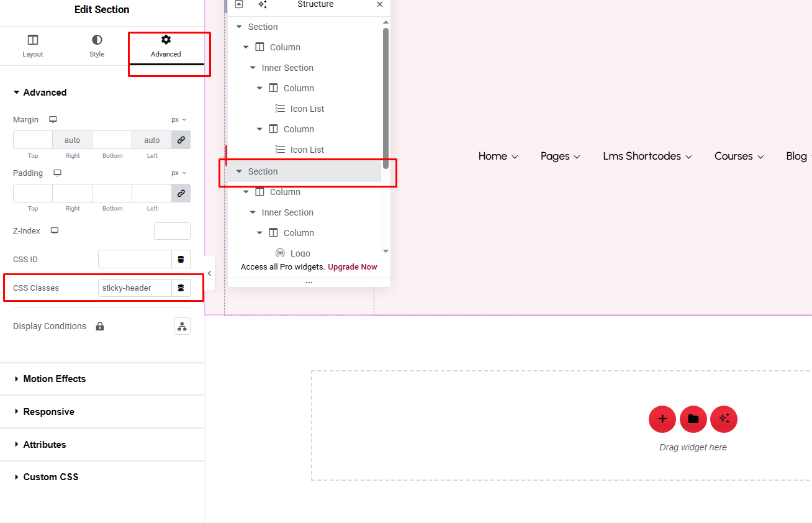Click the Structure panel scrollbar thumb
Viewport: 812px width, 523px height.
[386, 98]
